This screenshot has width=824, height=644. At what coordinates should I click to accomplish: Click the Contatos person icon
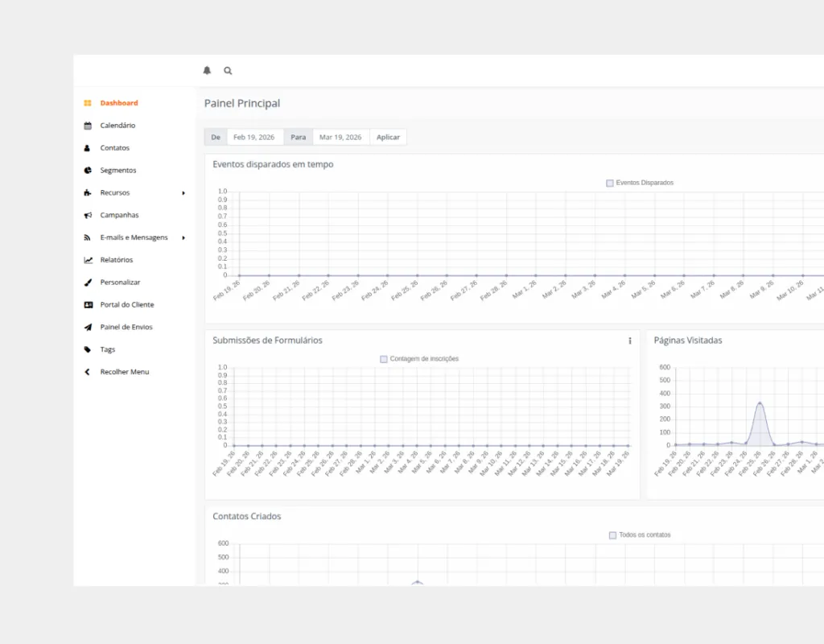88,148
